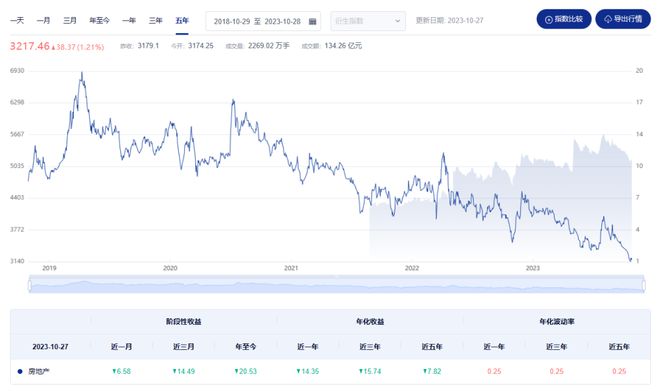The width and height of the screenshot is (660, 391).
Task: Click the date range input 2018-10-29 至 2023-10-28
Action: coord(263,21)
